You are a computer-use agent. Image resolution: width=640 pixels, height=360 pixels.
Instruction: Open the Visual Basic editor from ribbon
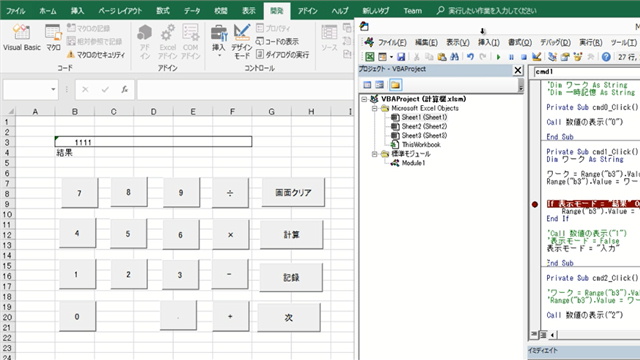coord(22,38)
